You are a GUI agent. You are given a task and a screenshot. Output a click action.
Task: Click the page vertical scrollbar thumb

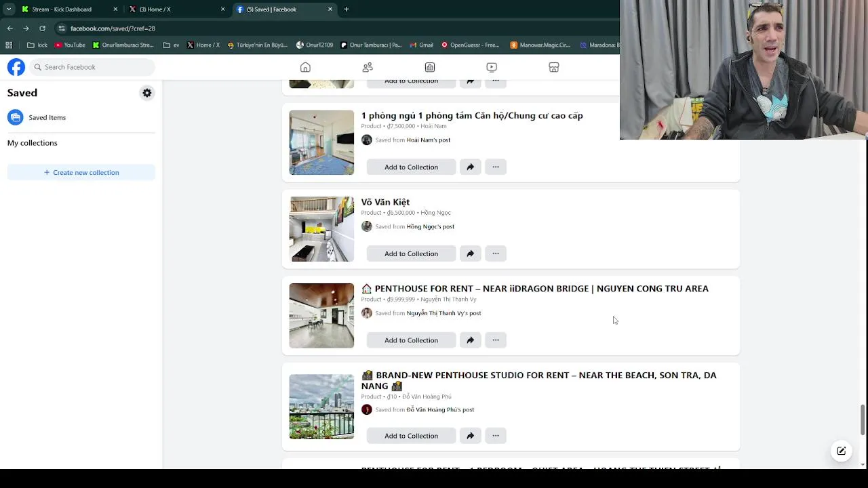863,420
